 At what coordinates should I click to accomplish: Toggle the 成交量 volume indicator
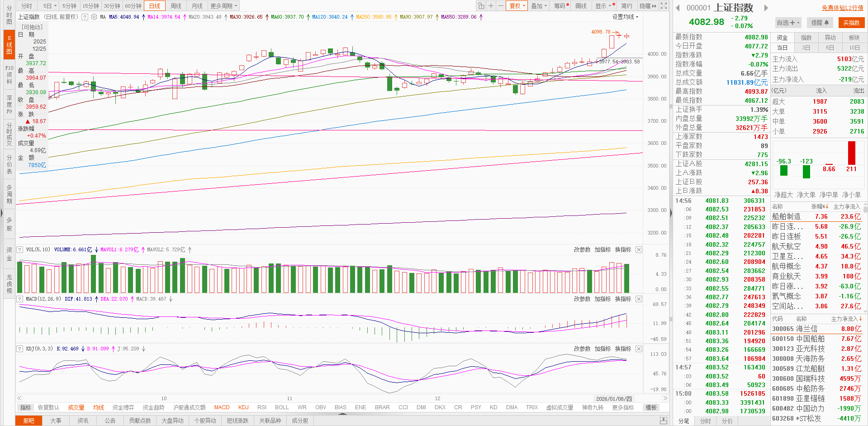coord(76,407)
